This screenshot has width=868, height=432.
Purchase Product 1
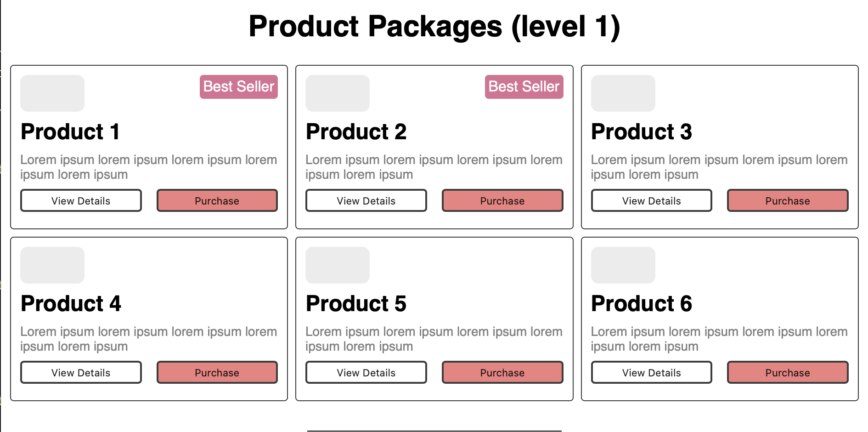217,201
